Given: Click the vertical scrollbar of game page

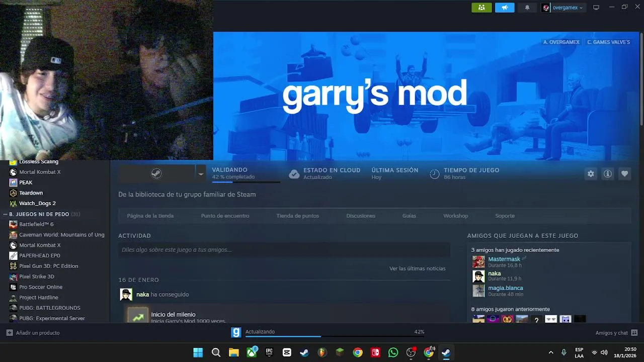Looking at the screenshot, I should click(641, 80).
